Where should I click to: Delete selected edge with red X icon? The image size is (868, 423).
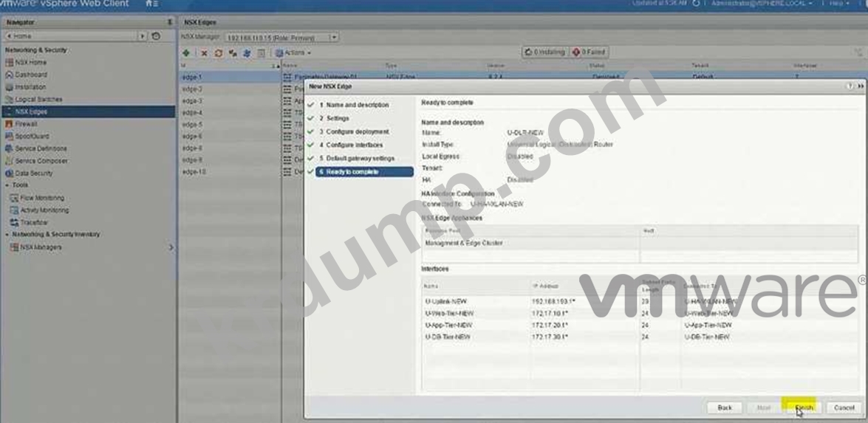coord(205,53)
